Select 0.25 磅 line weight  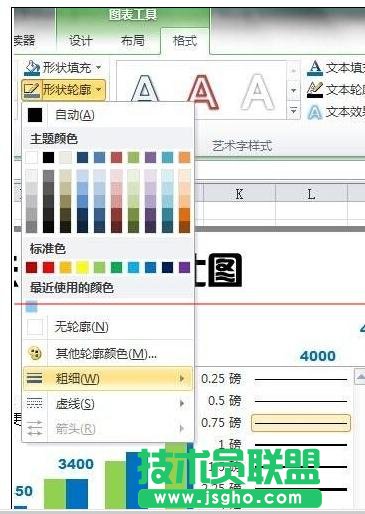pos(275,379)
